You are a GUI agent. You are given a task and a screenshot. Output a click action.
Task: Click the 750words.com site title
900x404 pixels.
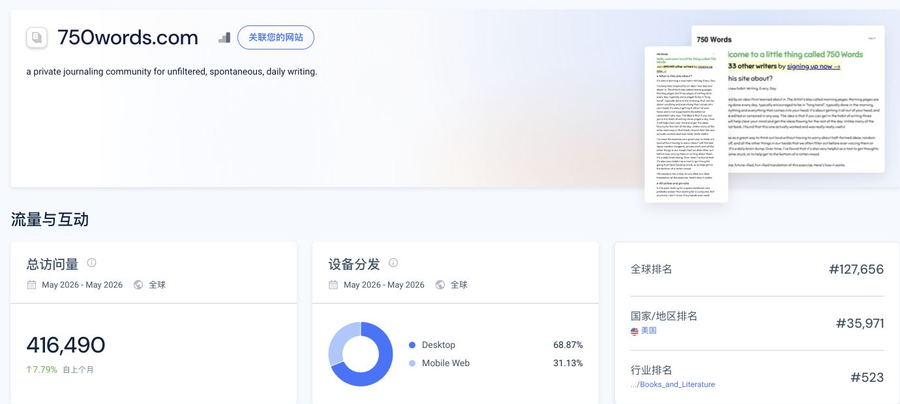pos(127,38)
